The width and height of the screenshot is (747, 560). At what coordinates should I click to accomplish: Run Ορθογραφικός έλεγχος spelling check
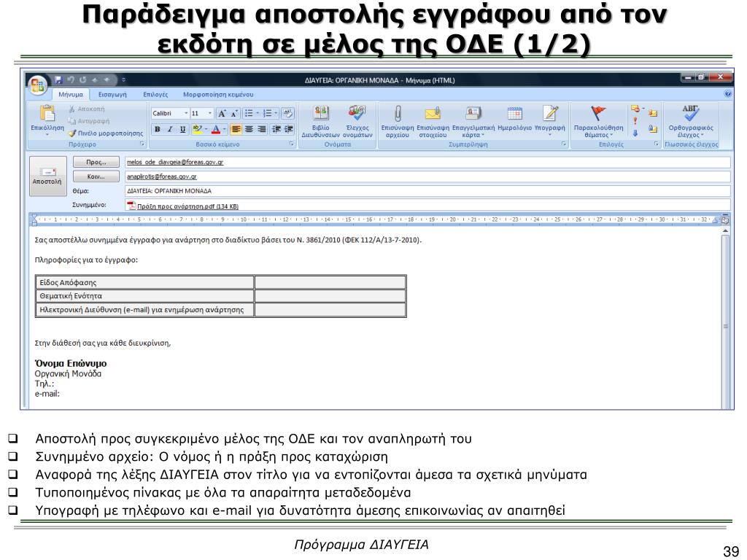coord(691,121)
